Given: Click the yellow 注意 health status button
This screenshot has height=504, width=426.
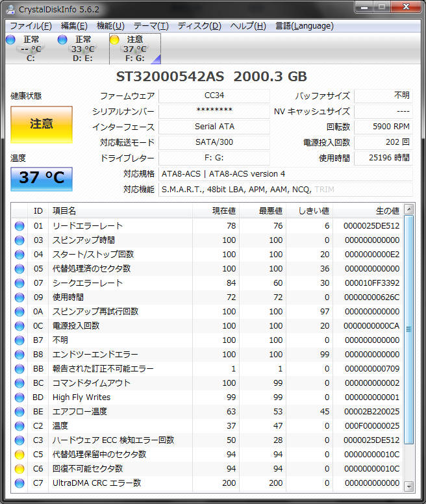Looking at the screenshot, I should [42, 125].
